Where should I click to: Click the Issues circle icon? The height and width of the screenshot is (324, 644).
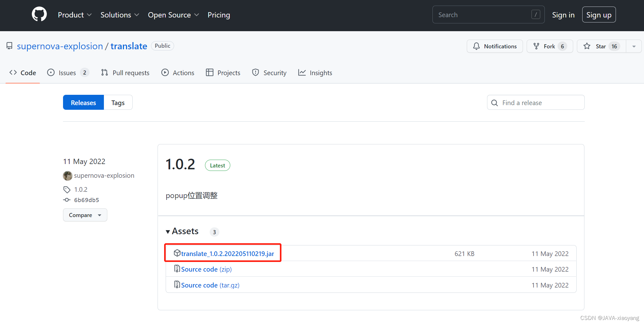(x=51, y=73)
